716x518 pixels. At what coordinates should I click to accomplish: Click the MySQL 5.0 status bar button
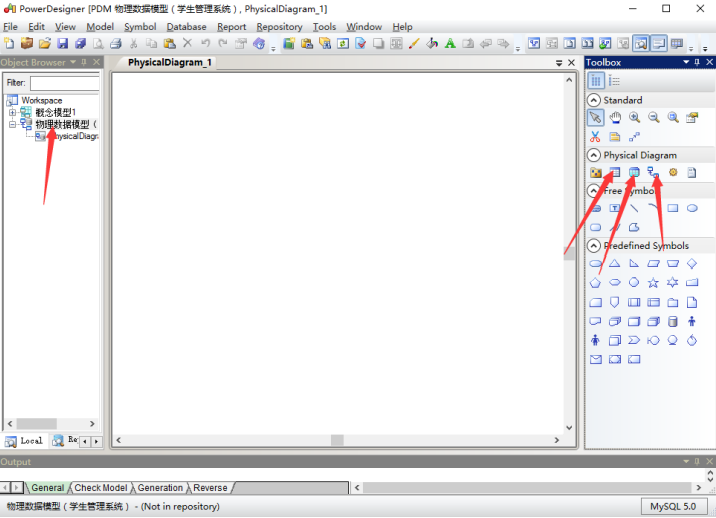point(674,507)
